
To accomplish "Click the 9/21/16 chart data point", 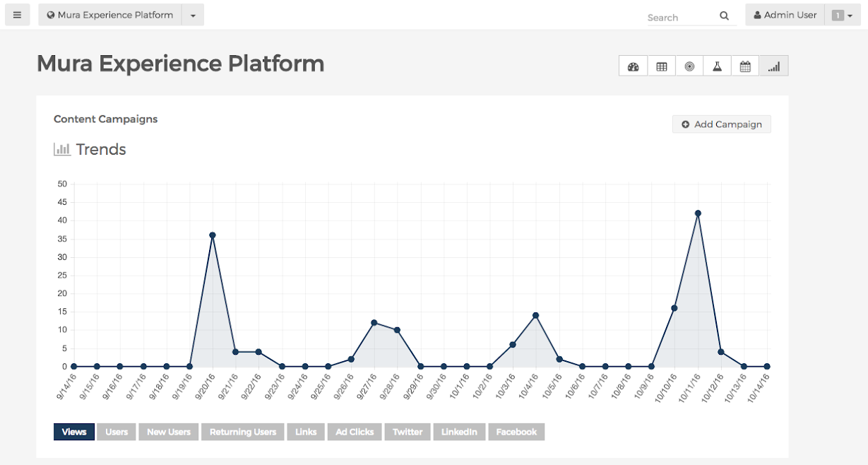I will click(235, 352).
